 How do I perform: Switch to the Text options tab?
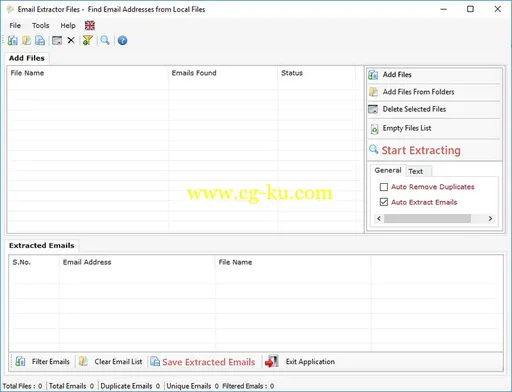[x=416, y=171]
